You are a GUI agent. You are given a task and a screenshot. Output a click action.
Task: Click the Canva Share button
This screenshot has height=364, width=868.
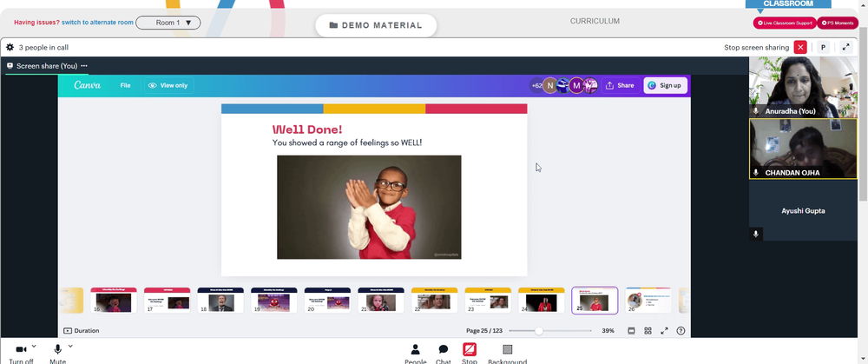[621, 85]
